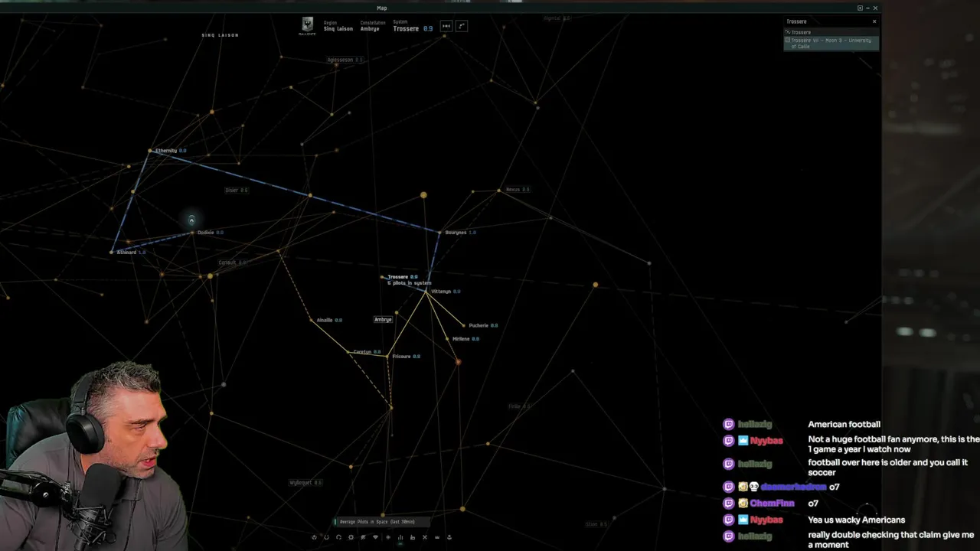Click the X-shaped icon in the map toolbar
Image resolution: width=980 pixels, height=551 pixels.
(x=425, y=537)
